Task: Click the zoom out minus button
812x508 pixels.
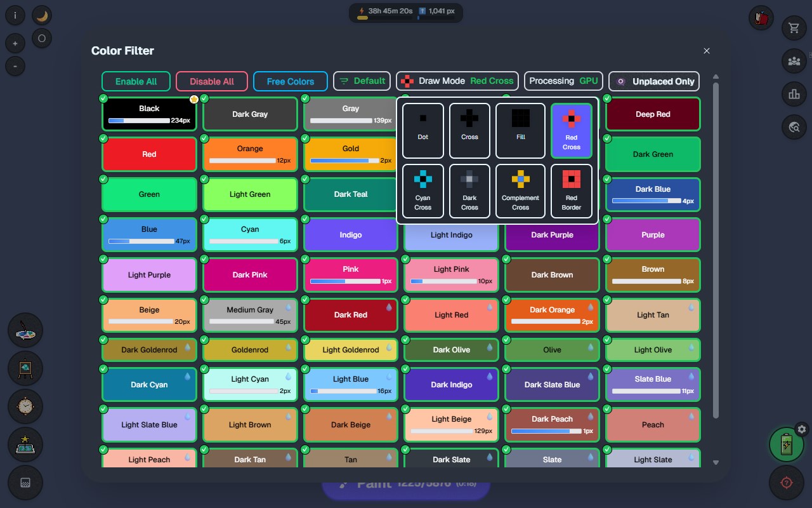Action: pos(15,65)
